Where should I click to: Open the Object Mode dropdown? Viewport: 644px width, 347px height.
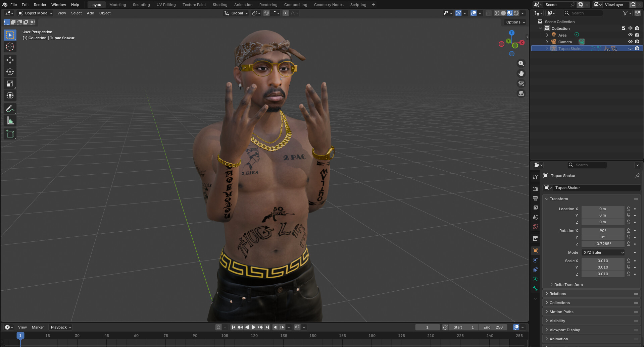tap(35, 13)
